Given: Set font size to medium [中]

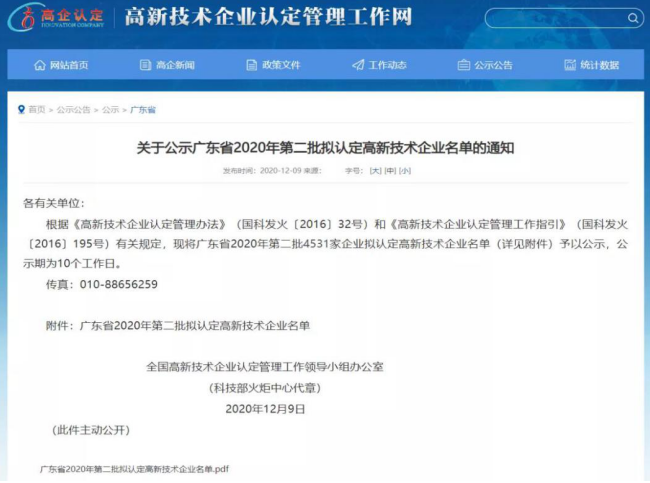Looking at the screenshot, I should (x=390, y=171).
